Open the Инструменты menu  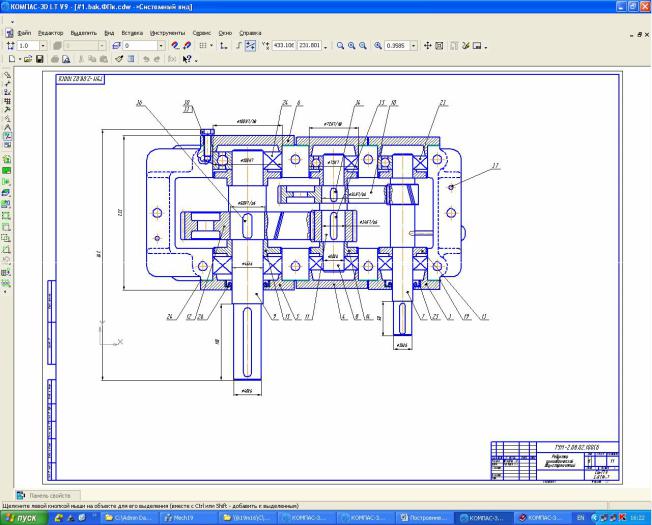[x=166, y=32]
